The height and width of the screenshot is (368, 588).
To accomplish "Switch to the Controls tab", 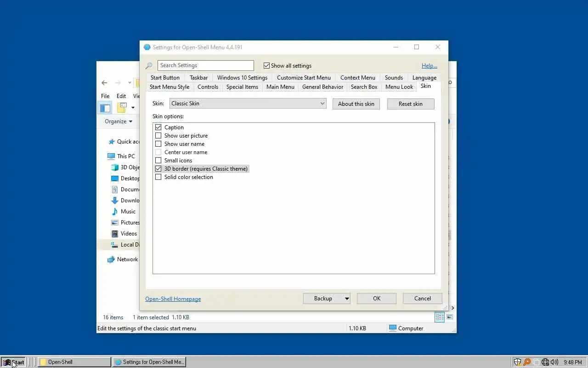I will (x=208, y=87).
